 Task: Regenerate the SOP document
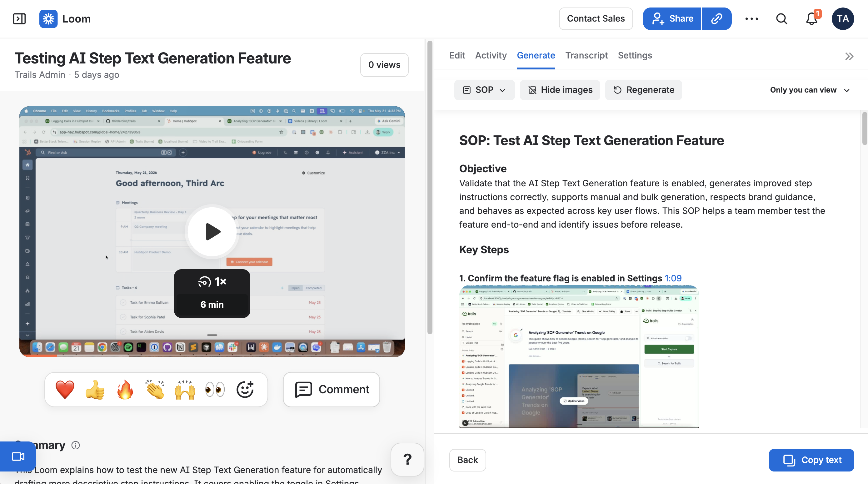tap(643, 90)
